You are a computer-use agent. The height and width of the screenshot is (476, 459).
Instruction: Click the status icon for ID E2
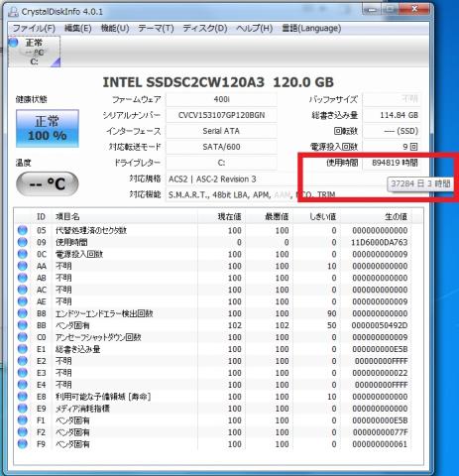(x=23, y=361)
